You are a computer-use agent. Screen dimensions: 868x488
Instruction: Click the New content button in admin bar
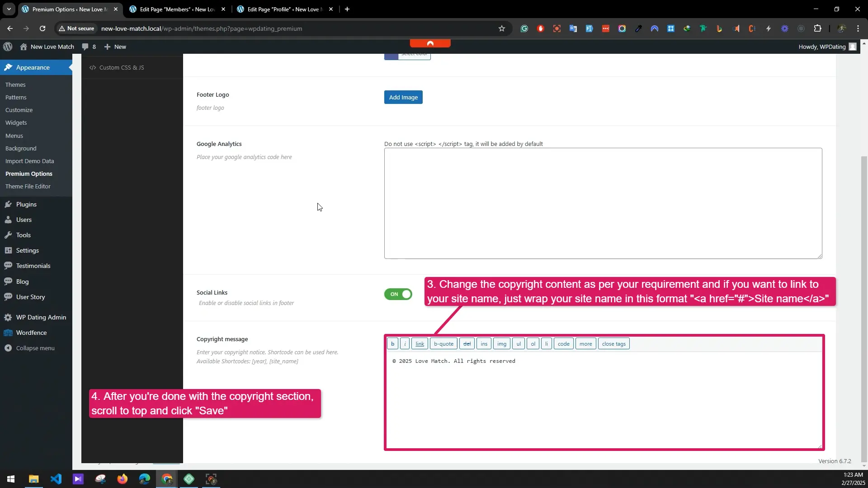(115, 47)
